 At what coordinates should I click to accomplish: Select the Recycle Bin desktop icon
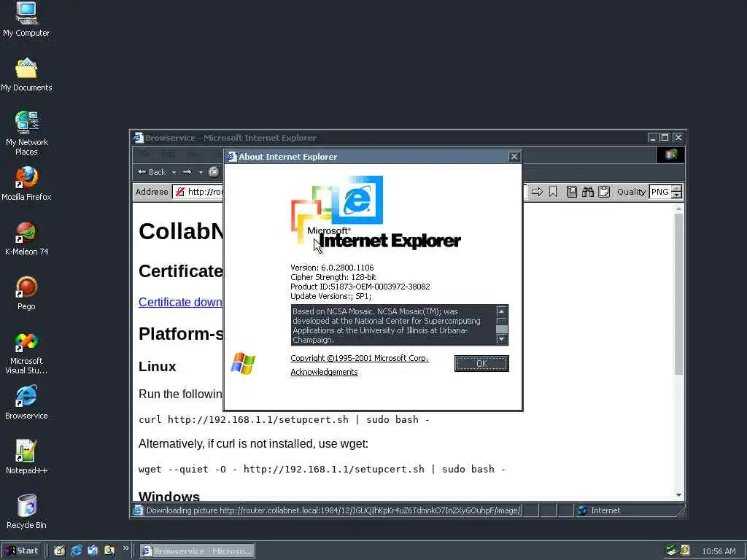(x=26, y=512)
